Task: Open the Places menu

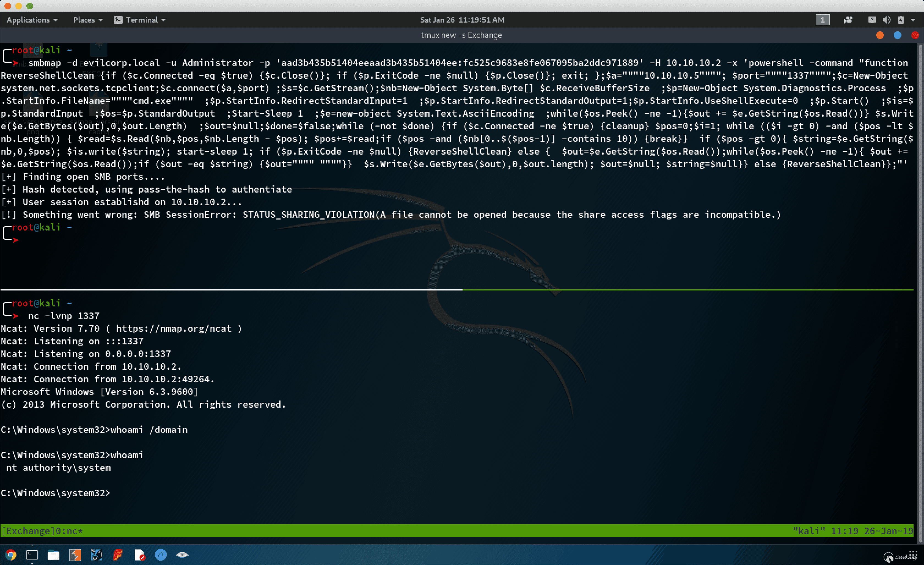Action: (x=88, y=20)
